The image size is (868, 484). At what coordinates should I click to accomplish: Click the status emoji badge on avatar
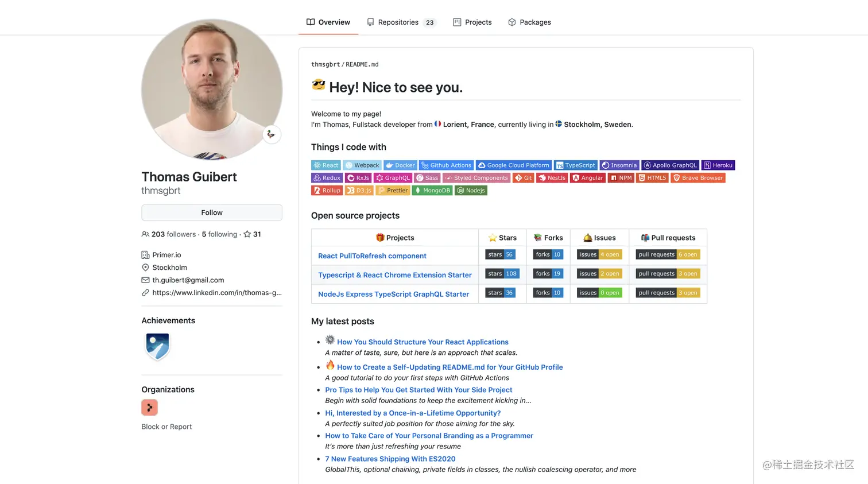click(272, 134)
